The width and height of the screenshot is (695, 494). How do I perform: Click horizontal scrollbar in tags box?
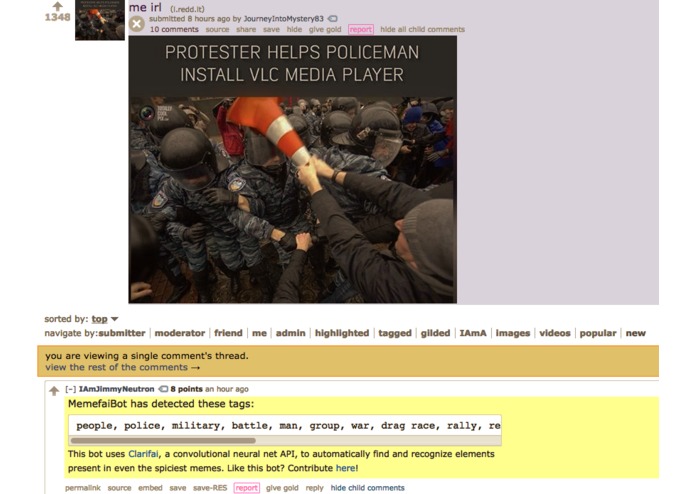(x=163, y=440)
